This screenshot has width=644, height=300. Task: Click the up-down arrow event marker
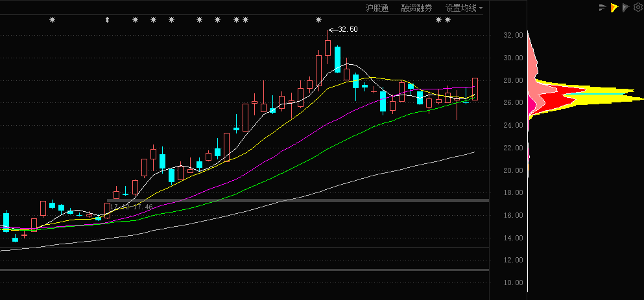tap(108, 19)
